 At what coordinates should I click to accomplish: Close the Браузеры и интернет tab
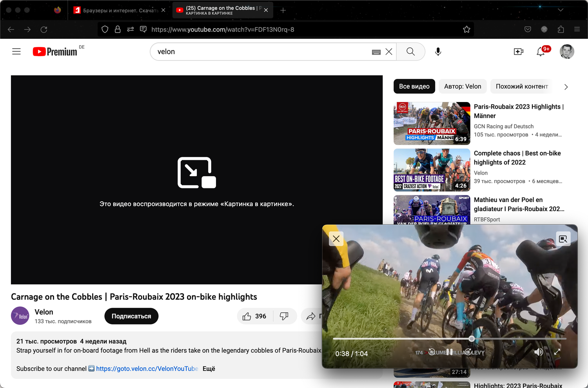pos(163,10)
